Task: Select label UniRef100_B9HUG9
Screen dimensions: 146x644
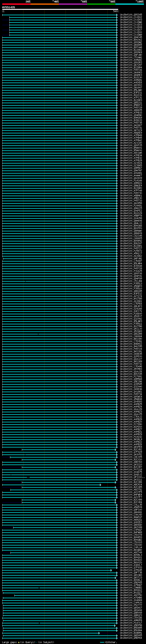Action: (131, 118)
